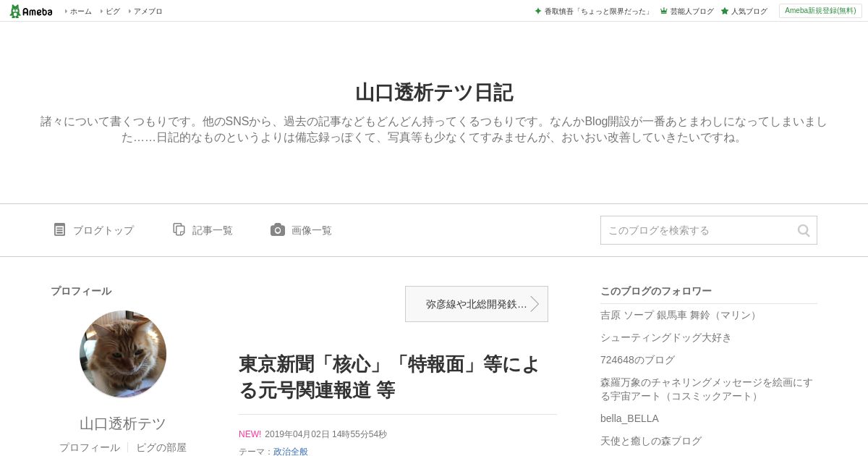
Task: Click post timestamp 2019年04月02日 14時55分54秒
Action: pyautogui.click(x=325, y=434)
